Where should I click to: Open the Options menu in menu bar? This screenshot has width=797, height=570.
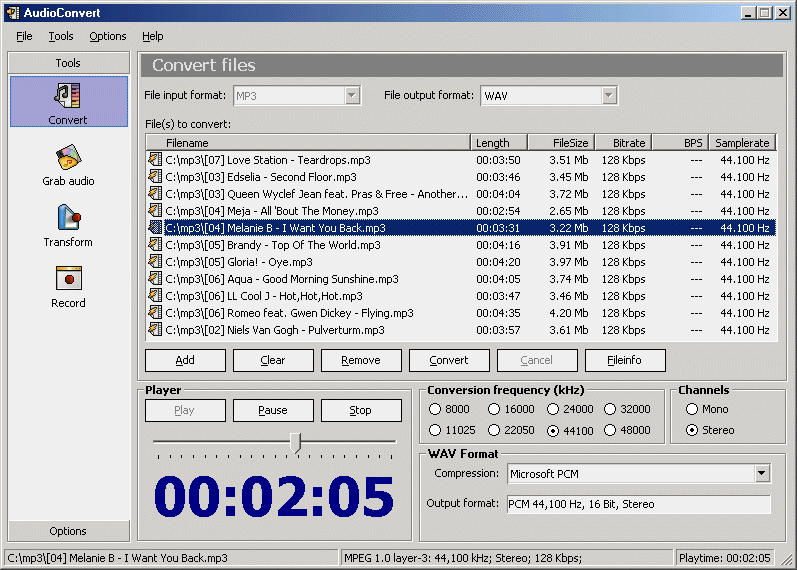pos(107,36)
